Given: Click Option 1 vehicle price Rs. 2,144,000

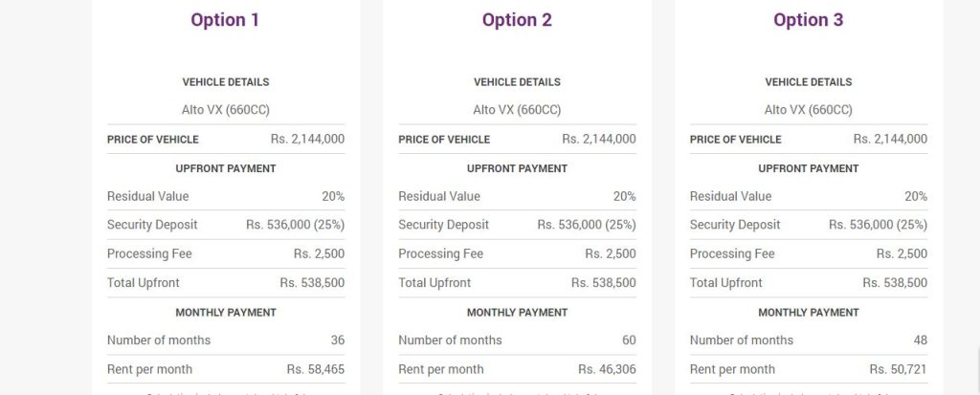Looking at the screenshot, I should point(307,140).
